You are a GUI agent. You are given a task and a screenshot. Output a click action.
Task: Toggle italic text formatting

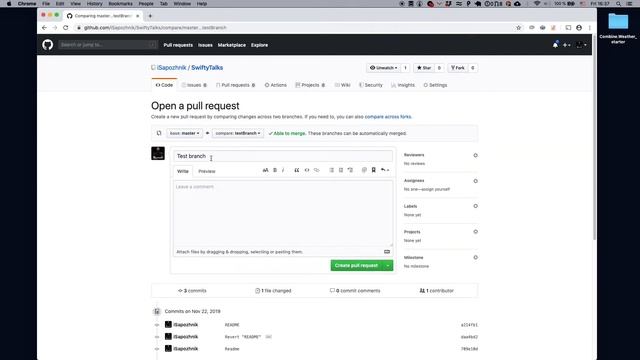click(283, 170)
